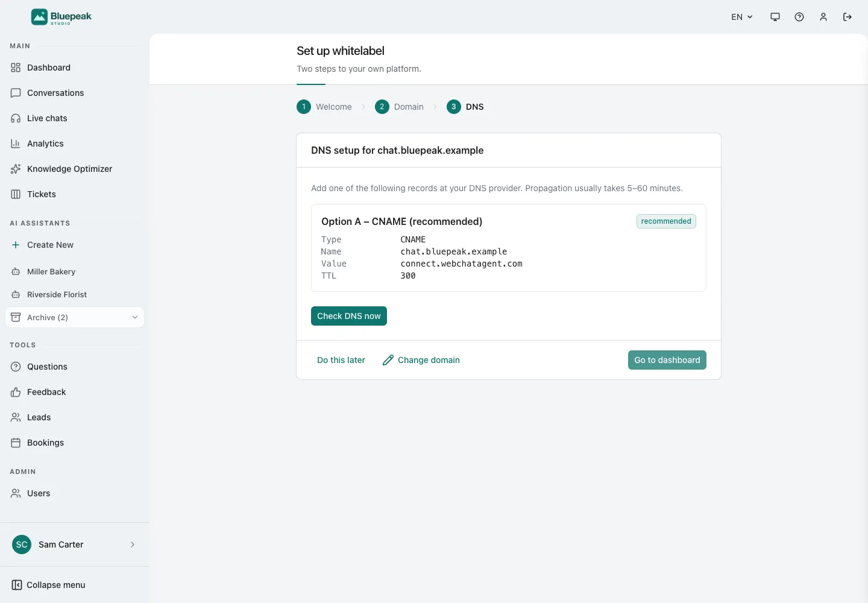The width and height of the screenshot is (868, 603).
Task: Click the Analytics bar chart icon
Action: tap(16, 144)
